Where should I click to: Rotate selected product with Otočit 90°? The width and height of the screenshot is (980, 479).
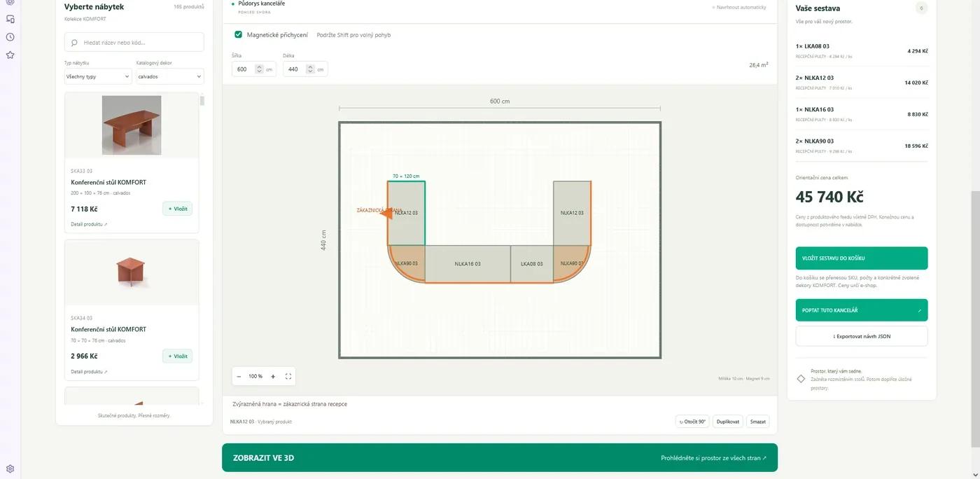coord(692,422)
